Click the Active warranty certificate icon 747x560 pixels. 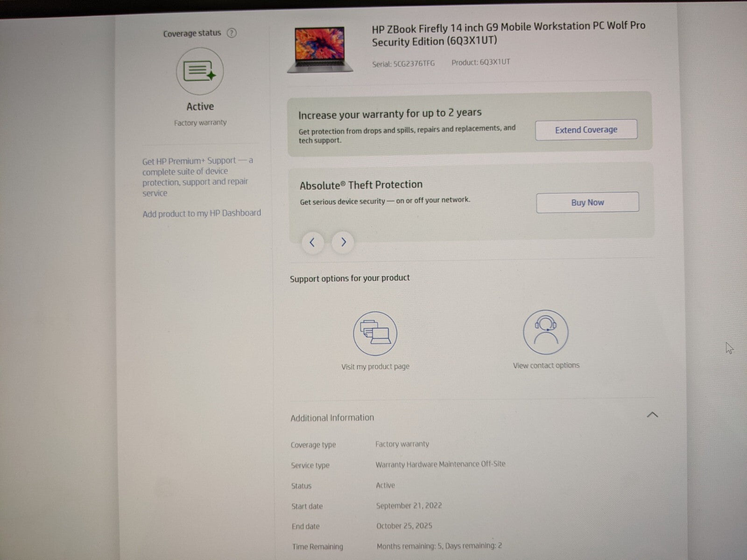coord(200,71)
